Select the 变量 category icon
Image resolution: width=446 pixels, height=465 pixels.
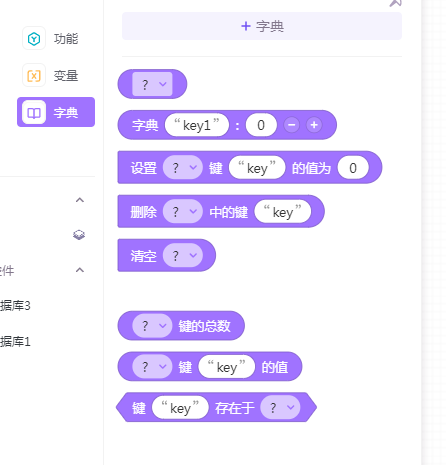click(34, 76)
